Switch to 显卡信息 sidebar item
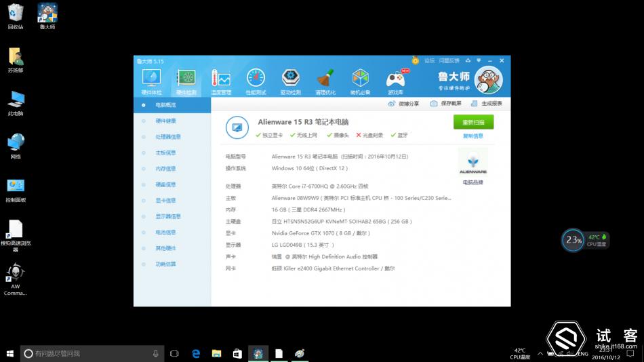Viewport: 644px width, 362px height. click(165, 201)
